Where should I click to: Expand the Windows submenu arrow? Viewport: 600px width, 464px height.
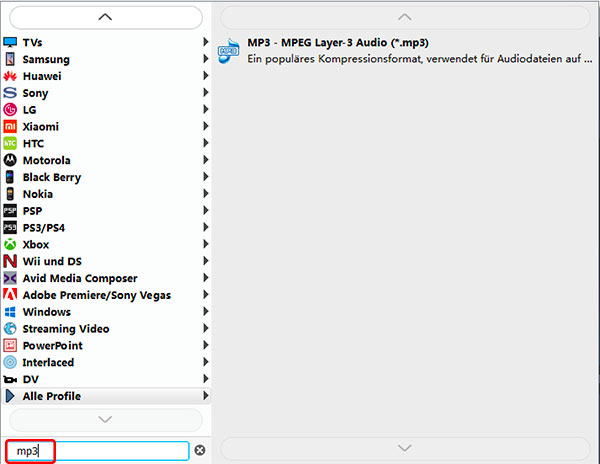point(206,311)
